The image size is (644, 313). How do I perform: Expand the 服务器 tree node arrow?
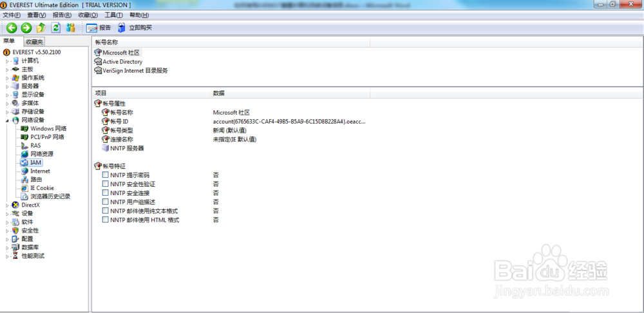coord(7,86)
